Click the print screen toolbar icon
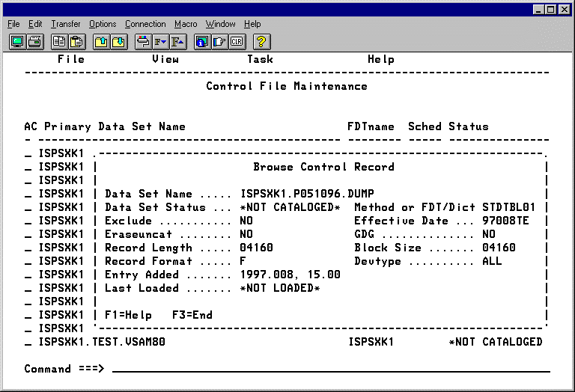 pyautogui.click(x=34, y=42)
